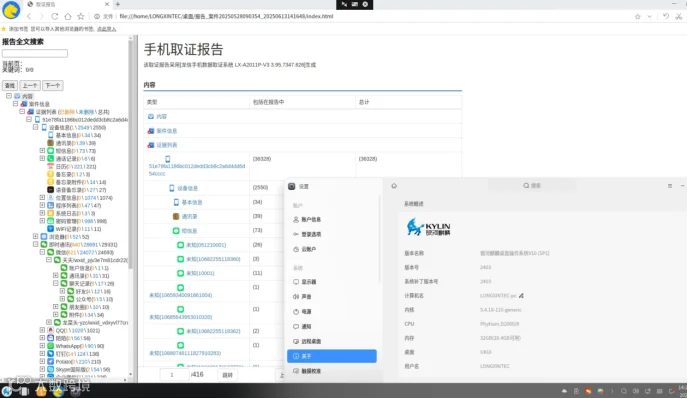This screenshot has height=399, width=688.
Task: Open 登录选项 in the Settings sidebar
Action: tap(332, 234)
